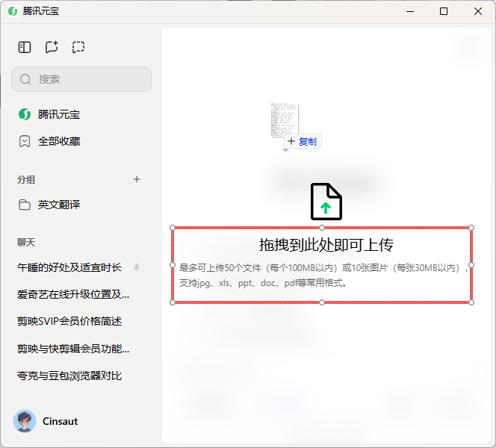Open chat 爱奇艺在线升级位置及...
The height and width of the screenshot is (448, 496).
(x=73, y=294)
